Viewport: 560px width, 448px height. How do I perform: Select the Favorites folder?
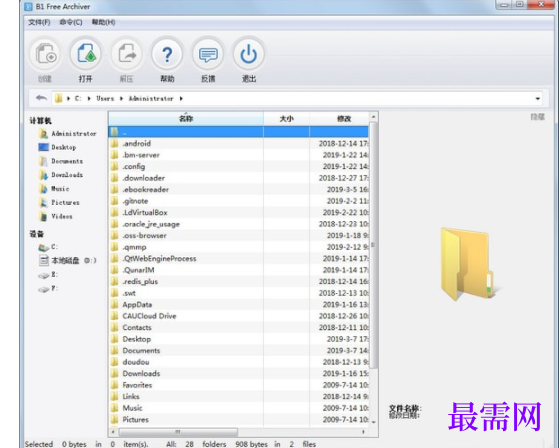click(238, 385)
